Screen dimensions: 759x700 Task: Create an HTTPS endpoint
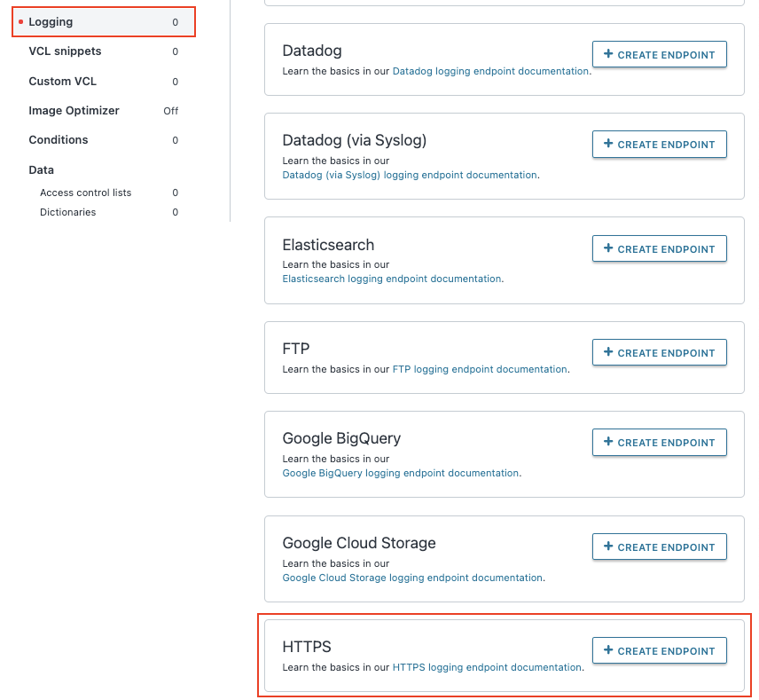pyautogui.click(x=659, y=650)
